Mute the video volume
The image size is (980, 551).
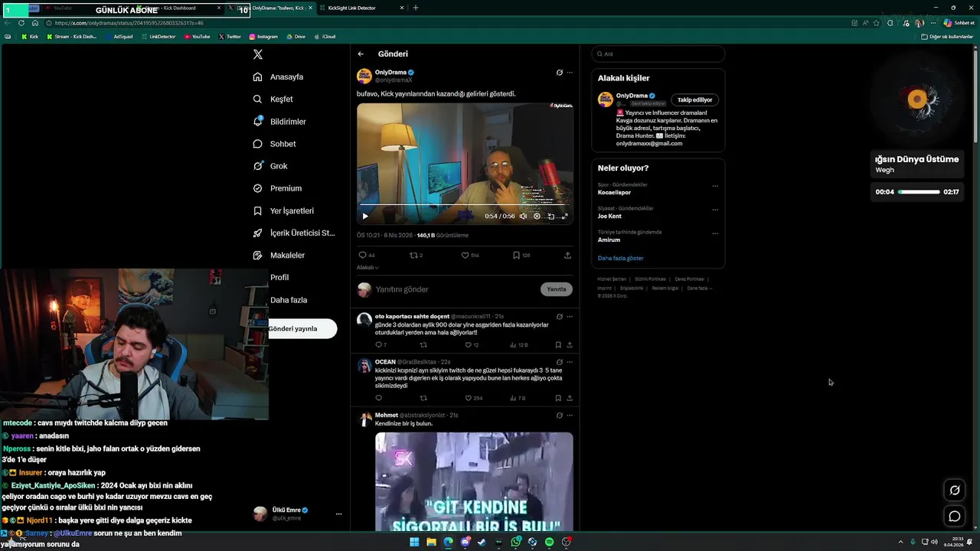click(x=524, y=216)
